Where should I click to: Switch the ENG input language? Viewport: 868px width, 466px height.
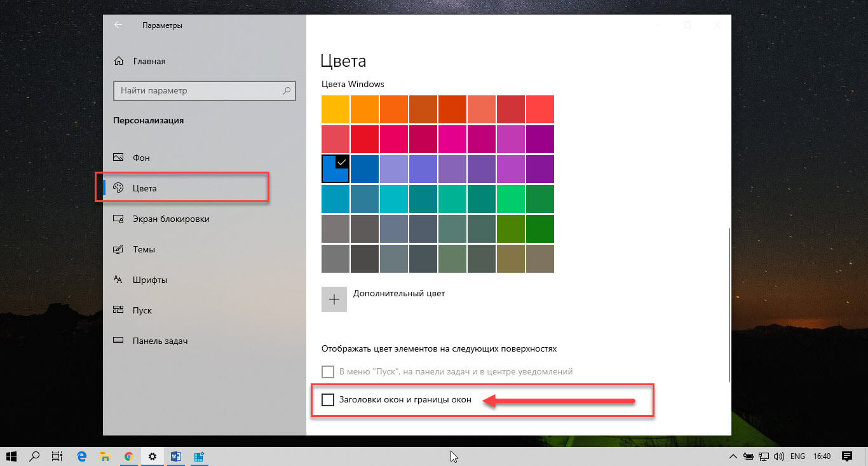797,456
